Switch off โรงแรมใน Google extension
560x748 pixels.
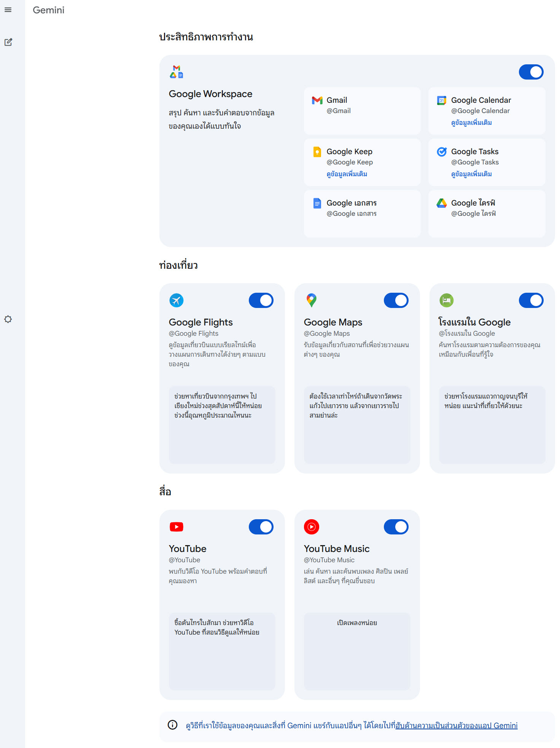pos(531,300)
